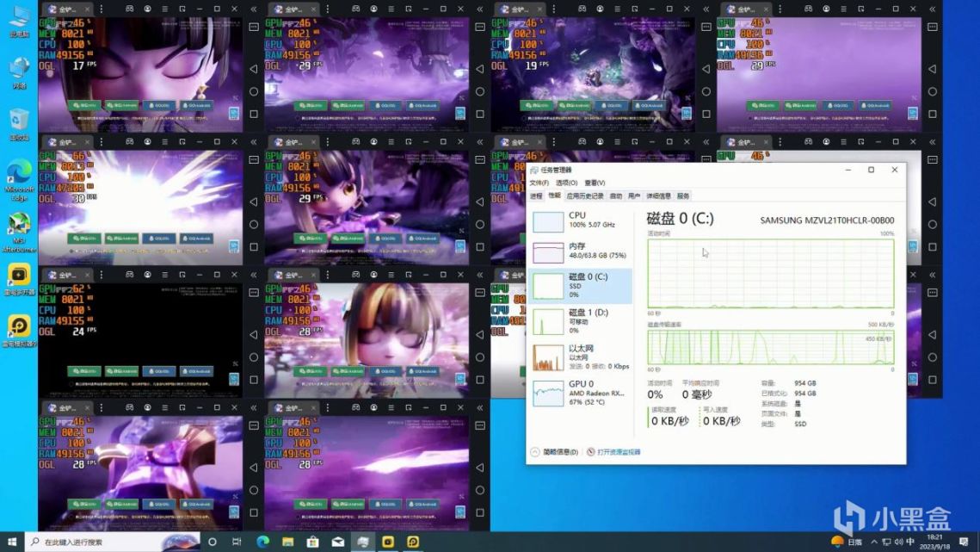This screenshot has width=980, height=552.
Task: Collapse the side toolbar of the 17 FPS emulator
Action: coord(254,9)
